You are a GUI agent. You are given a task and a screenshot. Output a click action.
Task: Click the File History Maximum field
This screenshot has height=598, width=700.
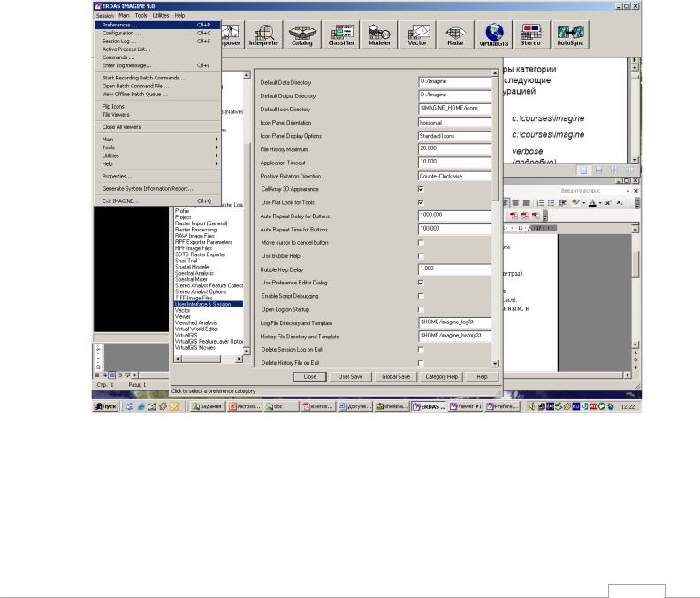coord(454,149)
